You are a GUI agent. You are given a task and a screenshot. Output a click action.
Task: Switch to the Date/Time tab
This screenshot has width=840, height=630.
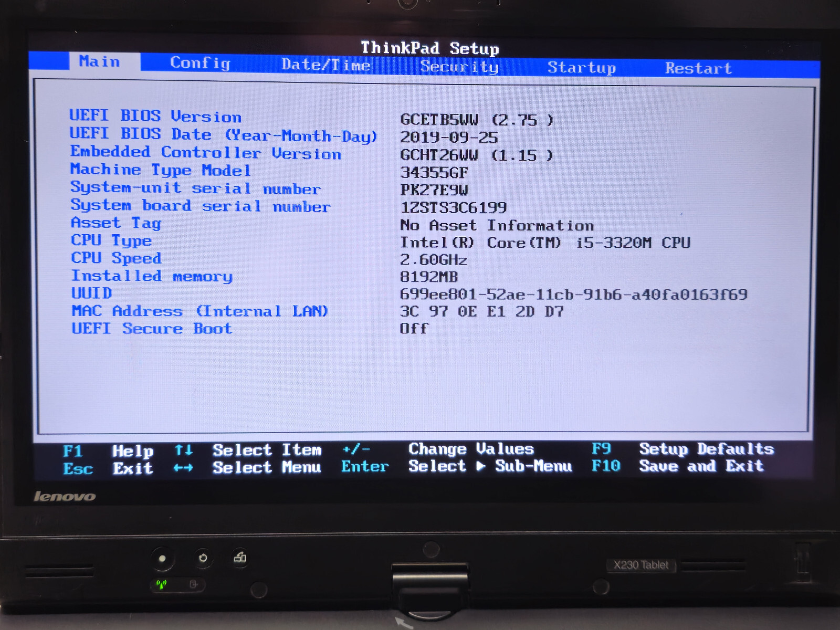tap(326, 65)
